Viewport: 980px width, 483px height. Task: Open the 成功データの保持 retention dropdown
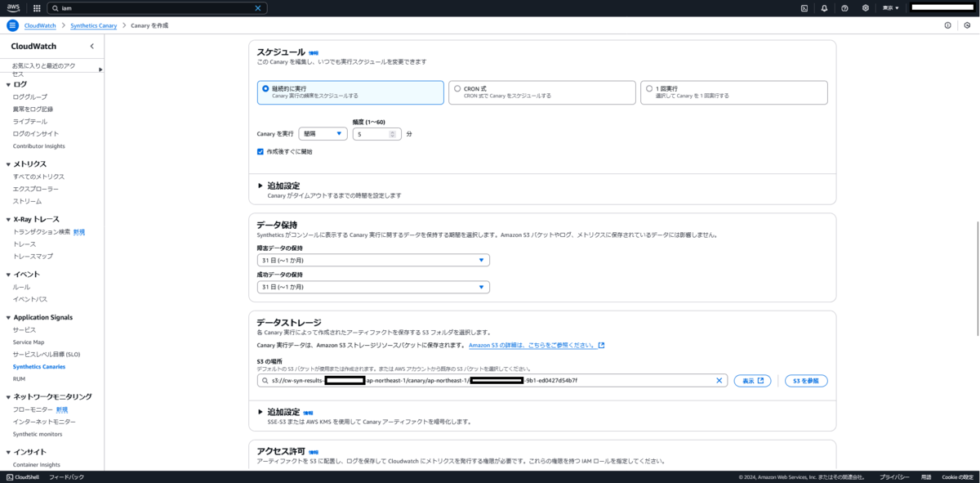coord(373,287)
